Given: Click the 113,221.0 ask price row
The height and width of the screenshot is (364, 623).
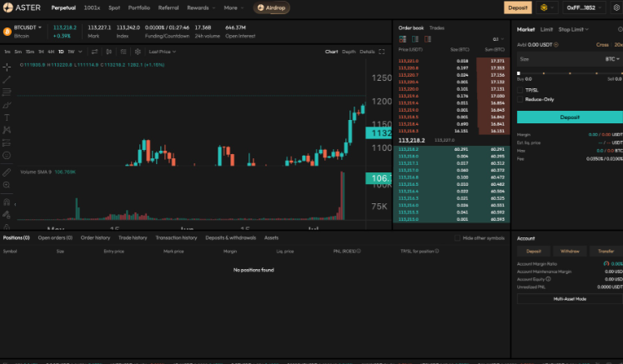Looking at the screenshot, I should coord(451,61).
